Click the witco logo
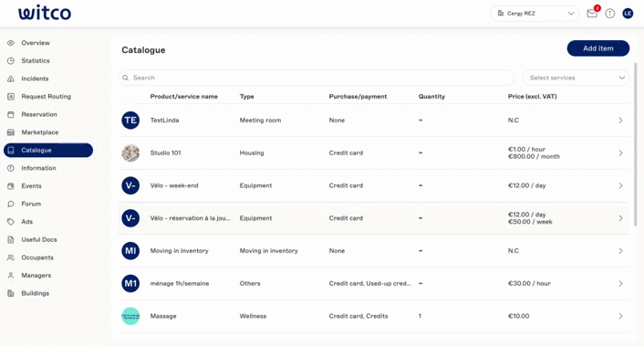 [x=45, y=13]
